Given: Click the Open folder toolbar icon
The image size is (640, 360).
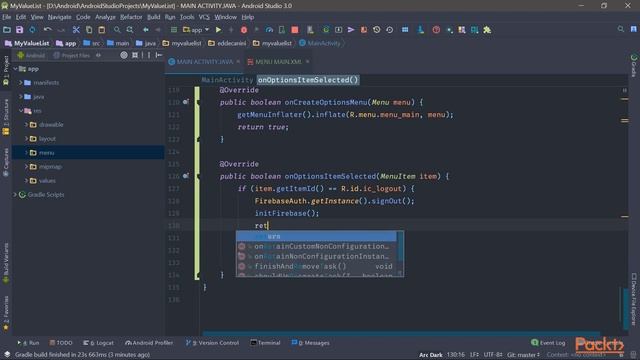Looking at the screenshot, I should [7, 30].
